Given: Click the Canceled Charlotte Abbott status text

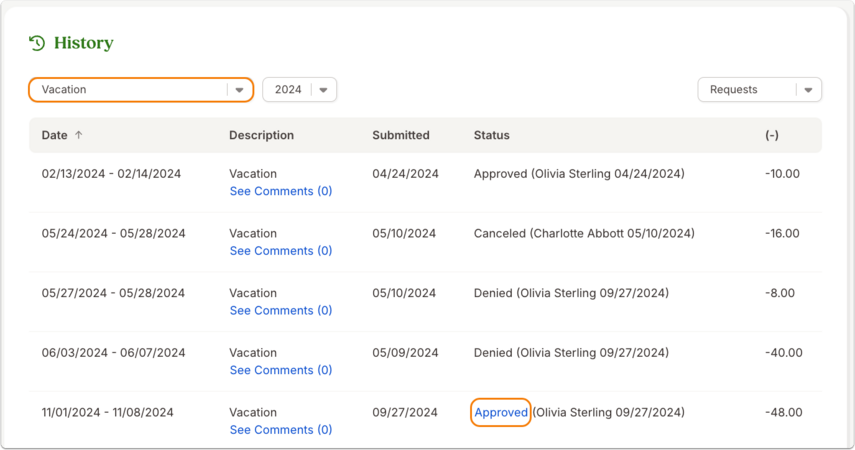Looking at the screenshot, I should pos(584,233).
